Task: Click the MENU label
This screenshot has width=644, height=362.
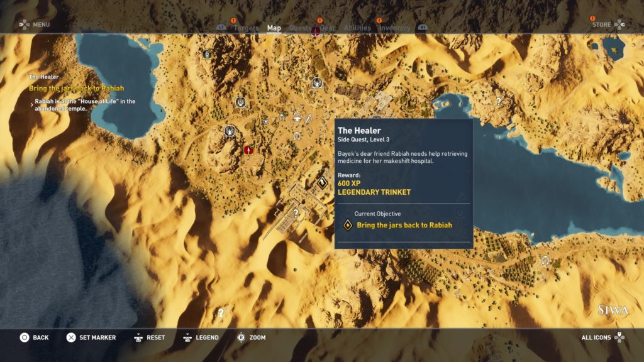Action: (x=42, y=25)
